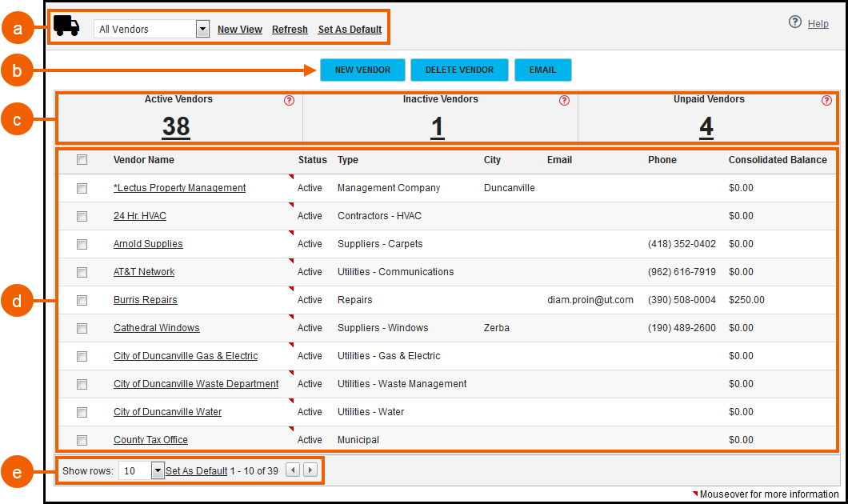Image resolution: width=848 pixels, height=504 pixels.
Task: Open the Burris Repairs vendor record
Action: click(x=145, y=299)
